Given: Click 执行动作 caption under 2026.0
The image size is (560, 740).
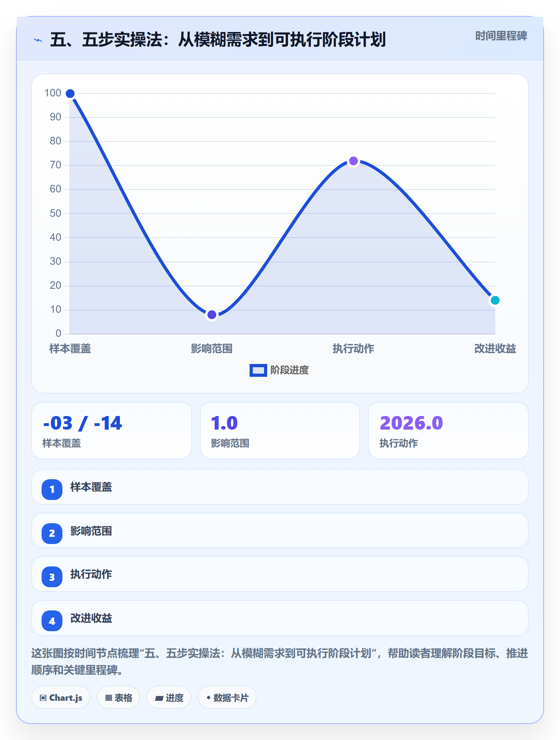Looking at the screenshot, I should click(x=399, y=443).
